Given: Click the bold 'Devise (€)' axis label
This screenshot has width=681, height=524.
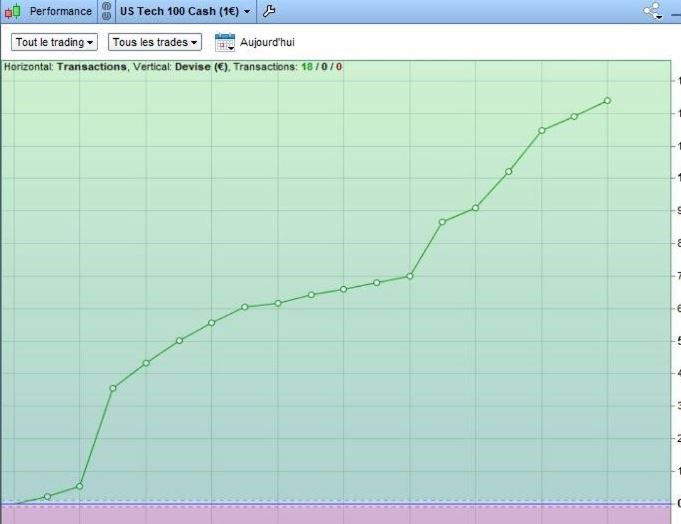Looking at the screenshot, I should (203, 67).
